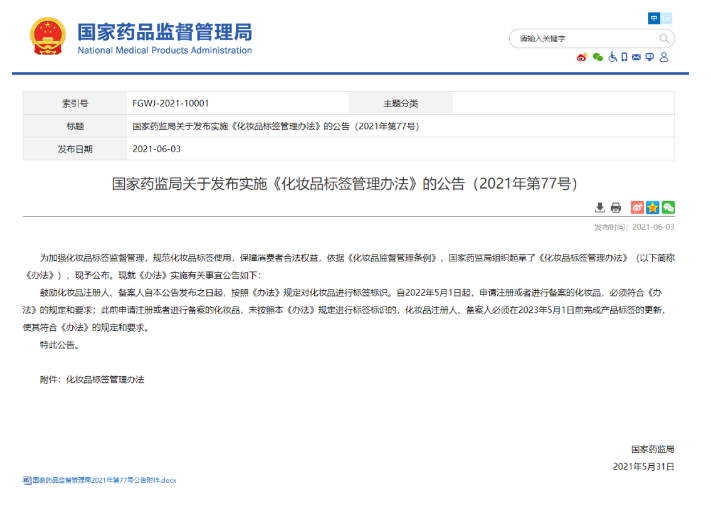Switch language to En (English)

(x=668, y=18)
